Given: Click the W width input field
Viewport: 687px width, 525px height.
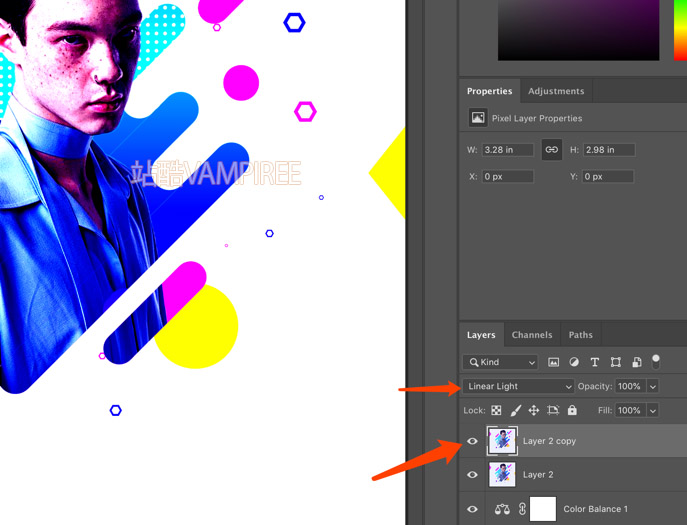Looking at the screenshot, I should point(507,149).
